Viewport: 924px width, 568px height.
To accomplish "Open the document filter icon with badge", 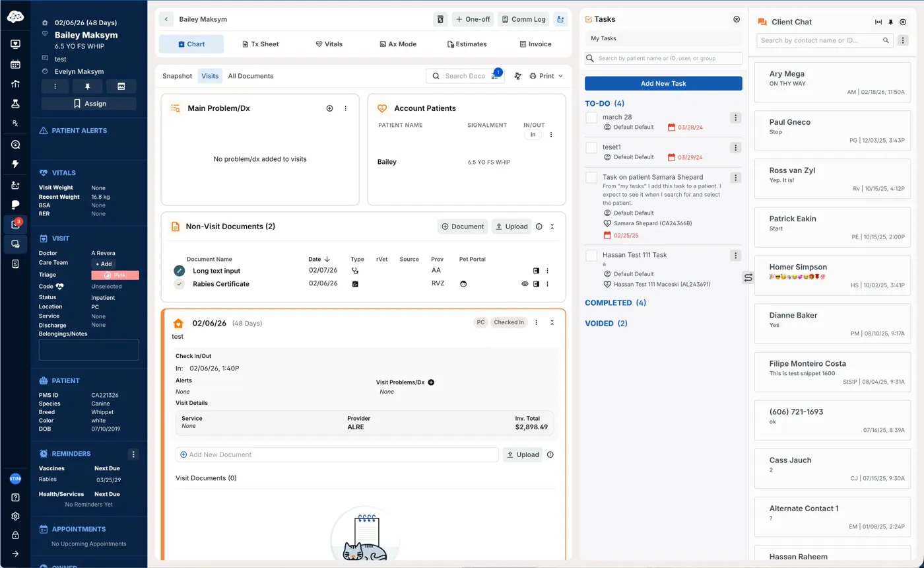I will point(496,76).
